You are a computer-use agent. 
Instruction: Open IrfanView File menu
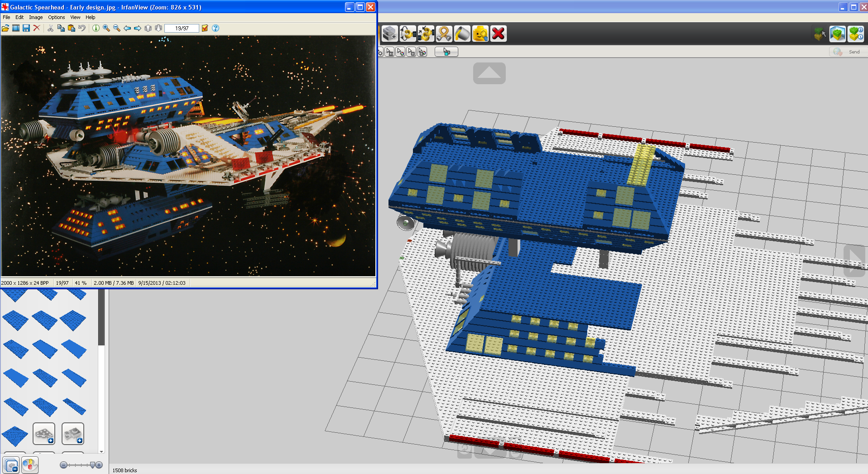tap(6, 17)
